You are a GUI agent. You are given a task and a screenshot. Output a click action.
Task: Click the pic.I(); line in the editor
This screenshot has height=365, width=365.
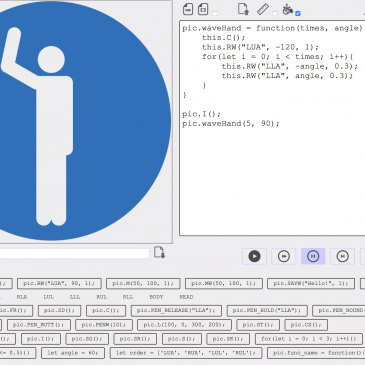[201, 114]
